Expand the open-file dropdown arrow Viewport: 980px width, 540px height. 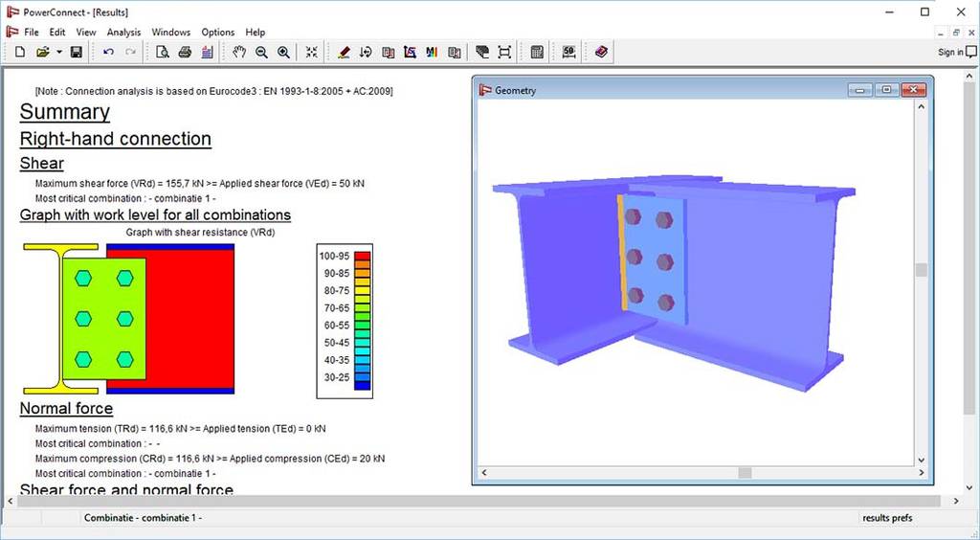point(59,52)
